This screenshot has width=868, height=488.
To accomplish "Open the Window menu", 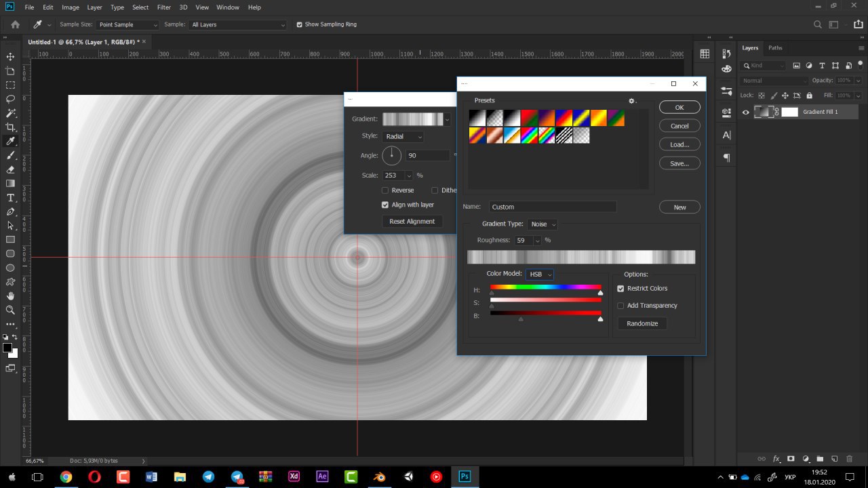I will 228,7.
